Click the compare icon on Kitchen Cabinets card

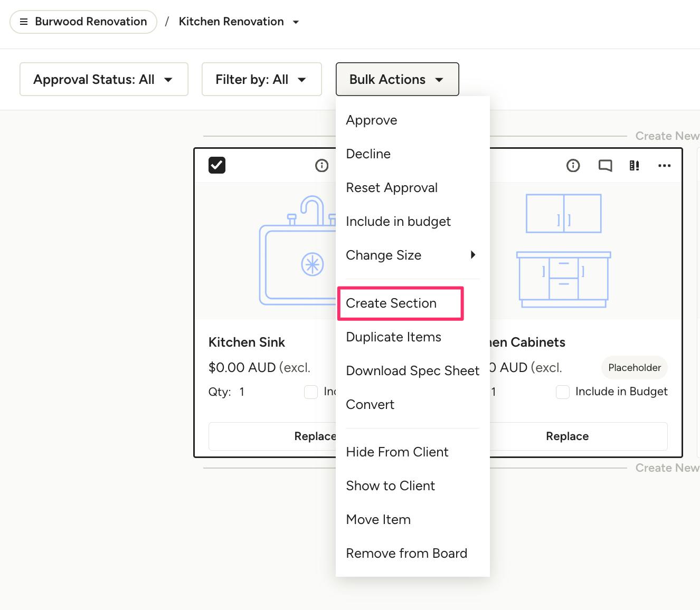pos(635,166)
